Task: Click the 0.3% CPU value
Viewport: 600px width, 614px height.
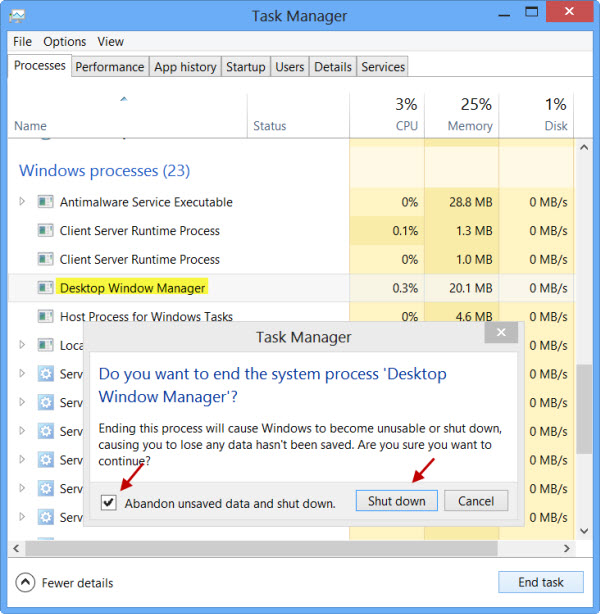Action: coord(405,288)
